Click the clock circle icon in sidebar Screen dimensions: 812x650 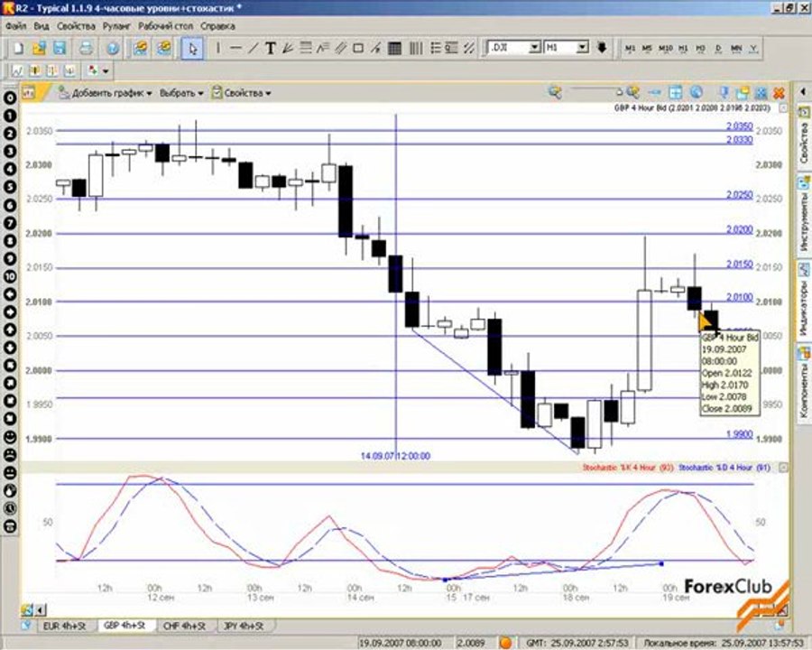pyautogui.click(x=10, y=508)
